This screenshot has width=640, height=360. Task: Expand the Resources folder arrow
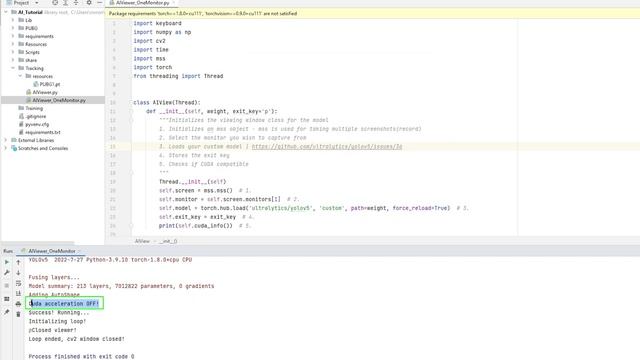coord(13,44)
